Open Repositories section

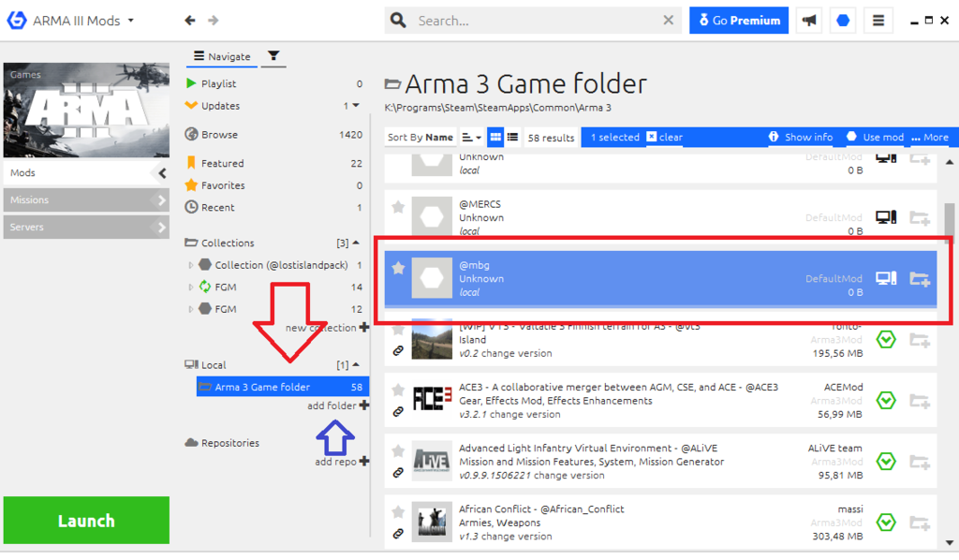(223, 443)
